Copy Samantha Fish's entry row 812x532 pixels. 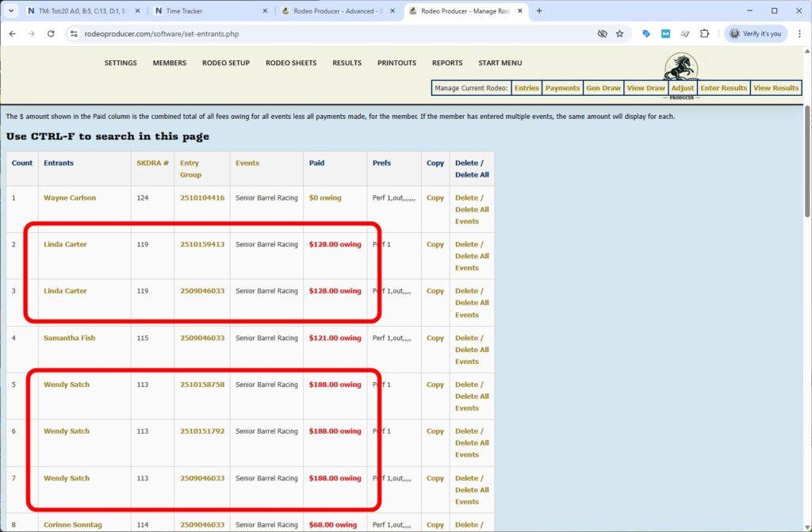435,338
